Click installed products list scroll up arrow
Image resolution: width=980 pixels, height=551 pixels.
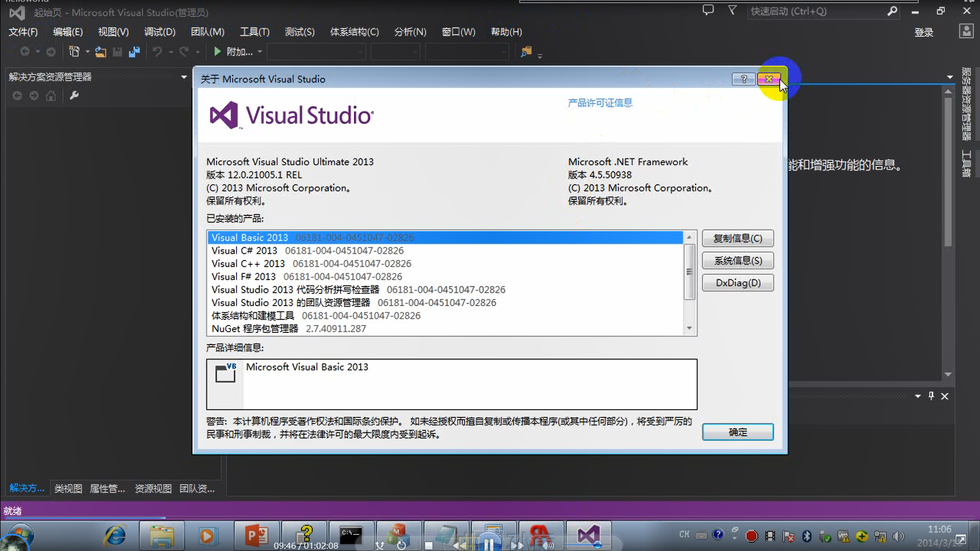tap(689, 237)
